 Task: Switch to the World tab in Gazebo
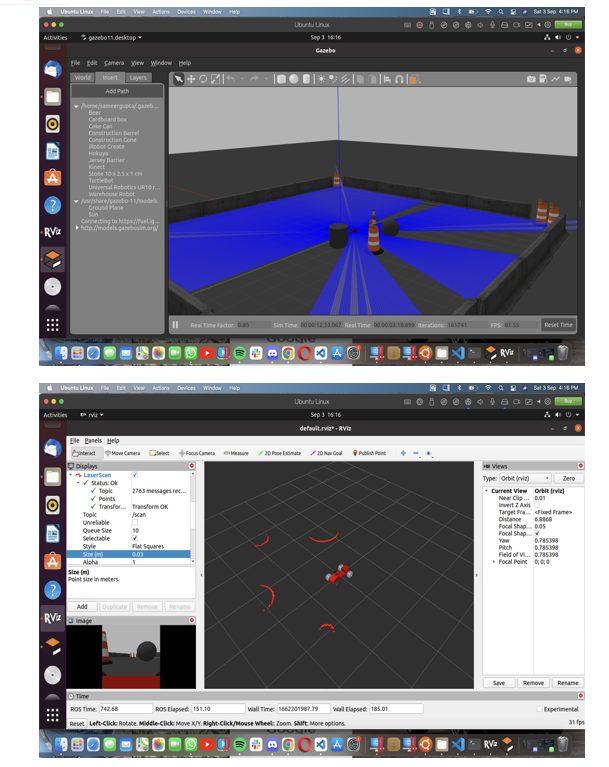coord(83,78)
